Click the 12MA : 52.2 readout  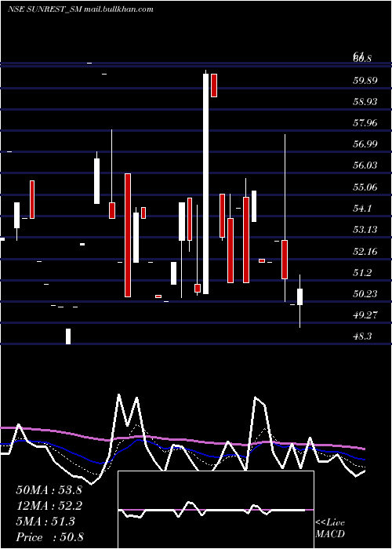coord(49,506)
